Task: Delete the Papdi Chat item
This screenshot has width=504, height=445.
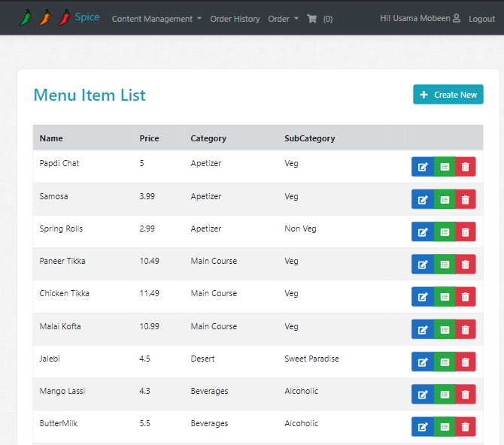Action: (466, 167)
